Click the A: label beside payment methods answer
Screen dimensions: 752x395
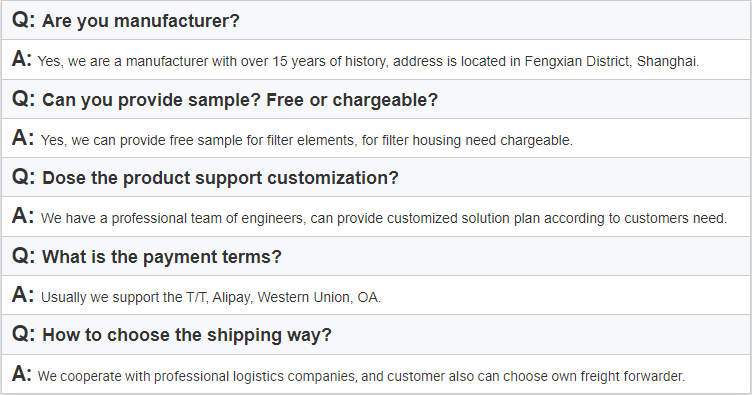[23, 295]
